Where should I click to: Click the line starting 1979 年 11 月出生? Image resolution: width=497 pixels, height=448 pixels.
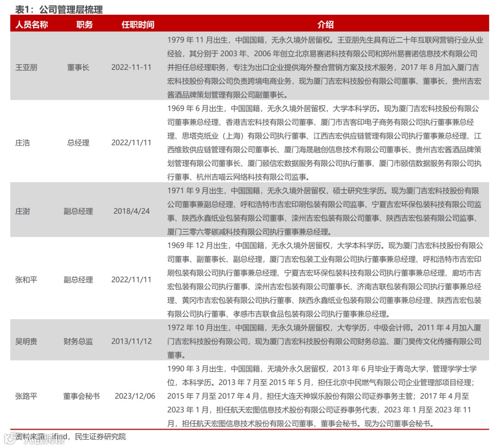coord(325,40)
